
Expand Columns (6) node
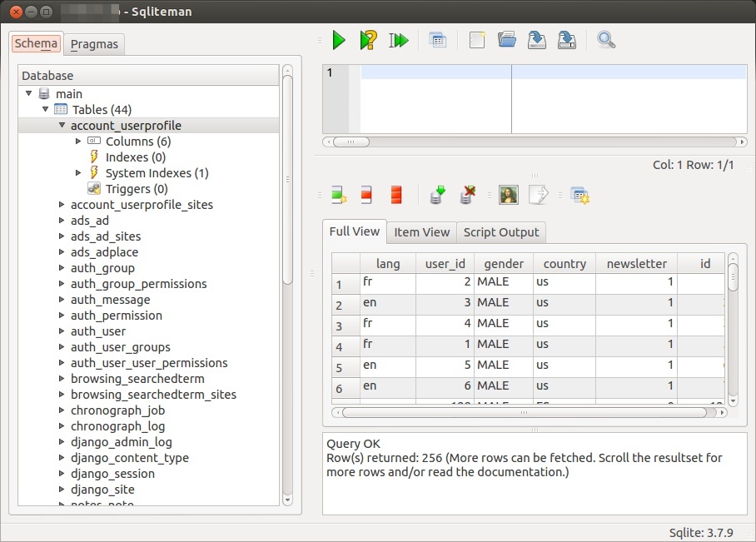(78, 142)
